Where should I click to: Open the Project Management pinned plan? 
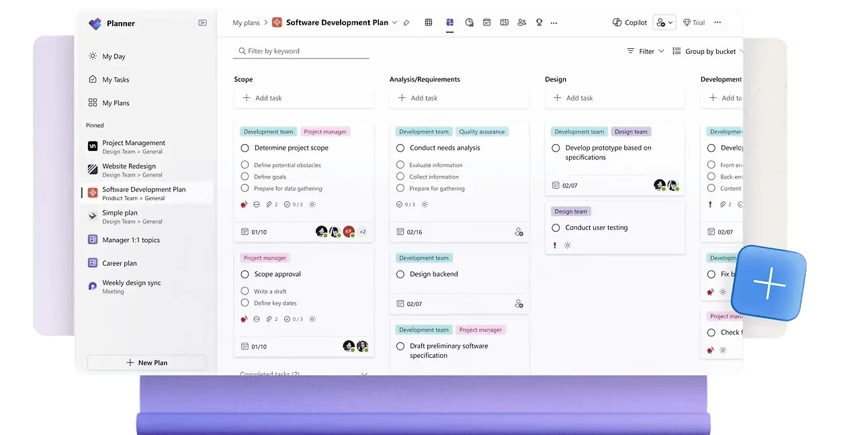[x=146, y=146]
